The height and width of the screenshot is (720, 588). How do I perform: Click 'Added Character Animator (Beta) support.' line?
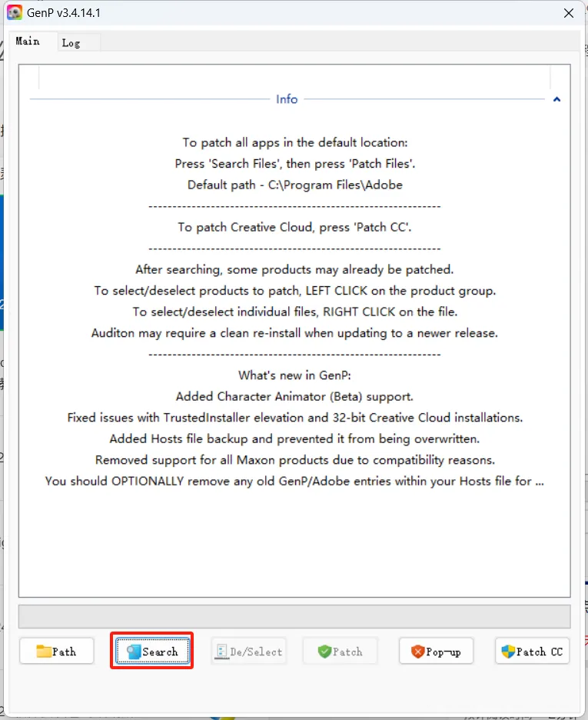295,396
